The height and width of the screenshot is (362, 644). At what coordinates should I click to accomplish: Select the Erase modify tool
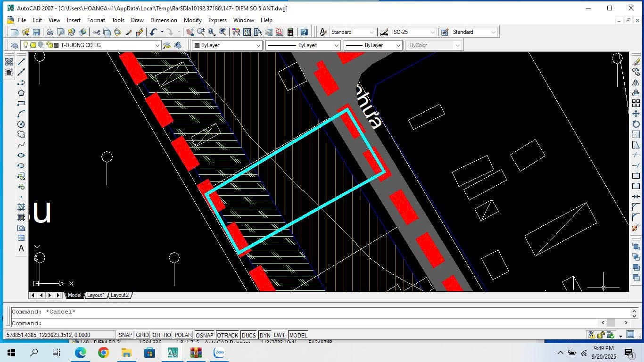point(636,62)
